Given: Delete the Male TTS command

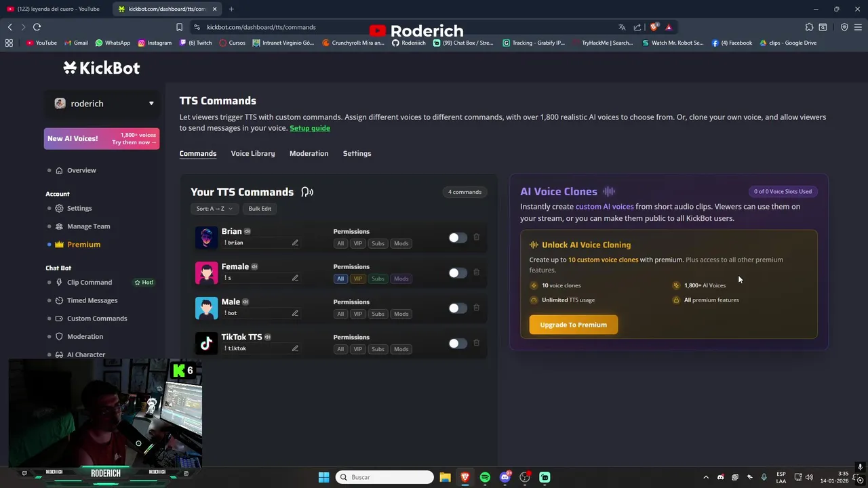Looking at the screenshot, I should (x=477, y=308).
